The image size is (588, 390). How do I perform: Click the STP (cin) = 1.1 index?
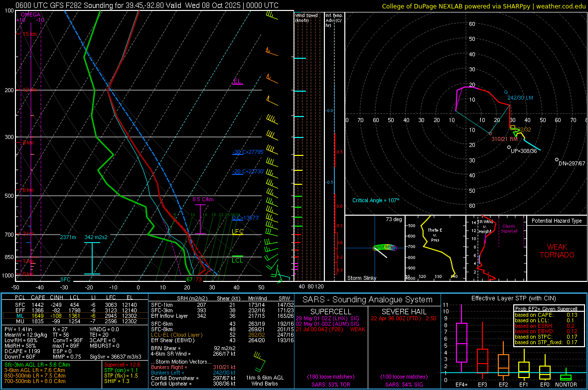point(121,370)
